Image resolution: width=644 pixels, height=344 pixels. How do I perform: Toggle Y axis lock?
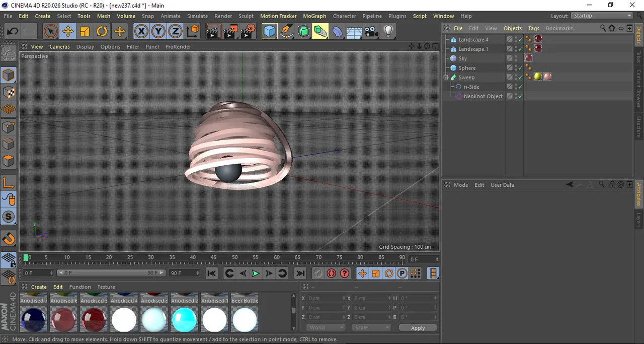tap(158, 32)
